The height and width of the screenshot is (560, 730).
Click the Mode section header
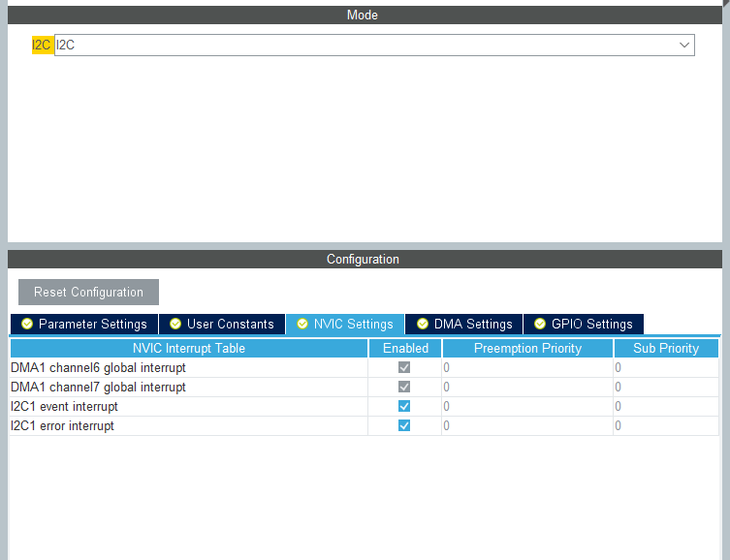365,15
